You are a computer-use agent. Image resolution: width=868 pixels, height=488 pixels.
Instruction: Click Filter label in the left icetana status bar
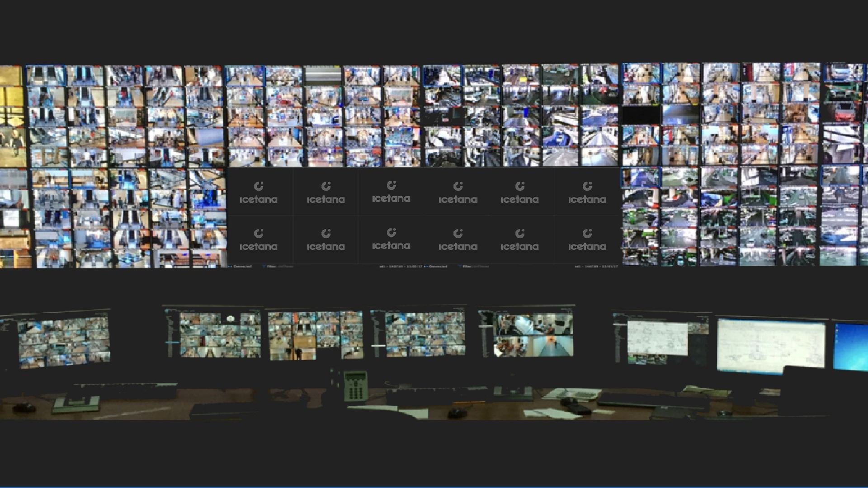(271, 266)
